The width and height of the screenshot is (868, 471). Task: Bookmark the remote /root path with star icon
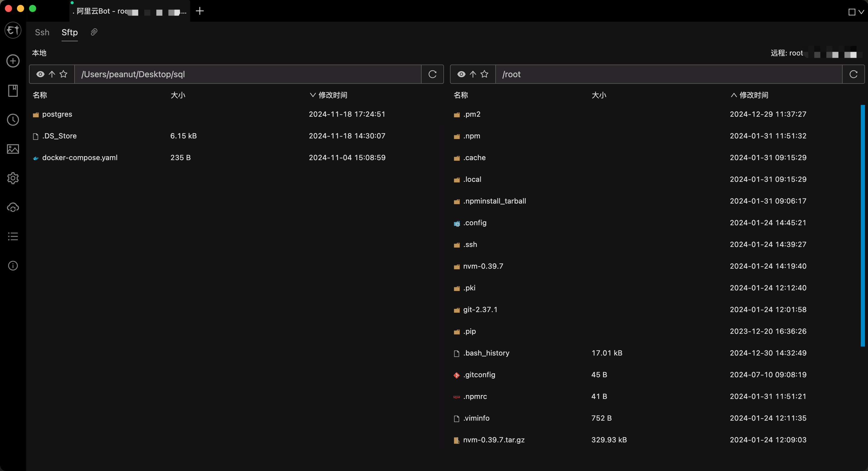(x=484, y=74)
